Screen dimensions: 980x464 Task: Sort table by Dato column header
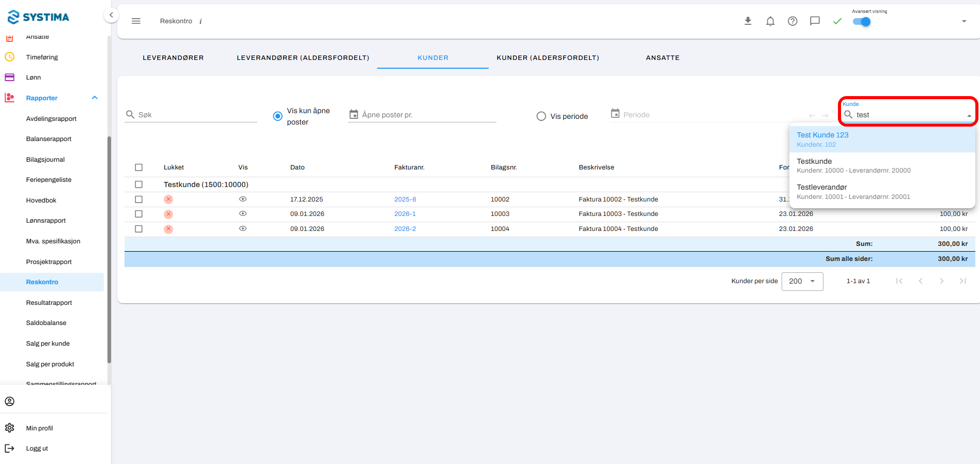coord(297,167)
